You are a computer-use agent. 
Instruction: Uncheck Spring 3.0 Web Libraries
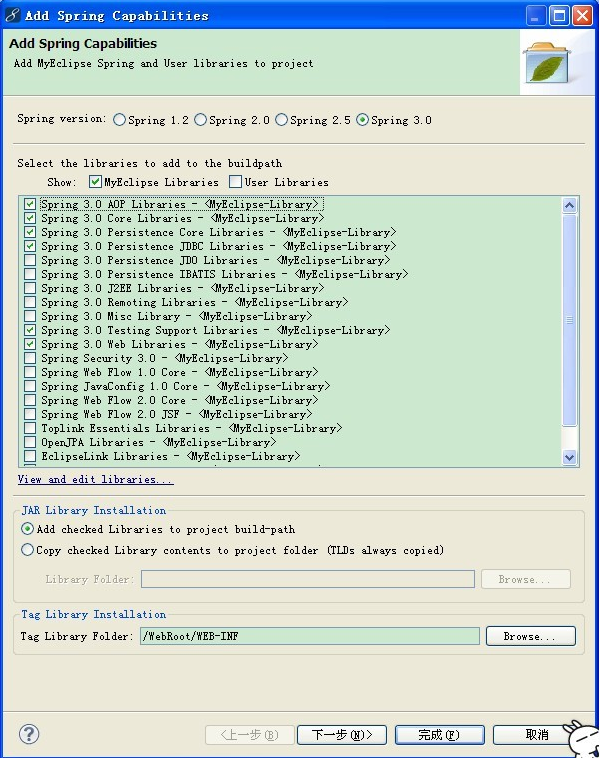pos(30,345)
